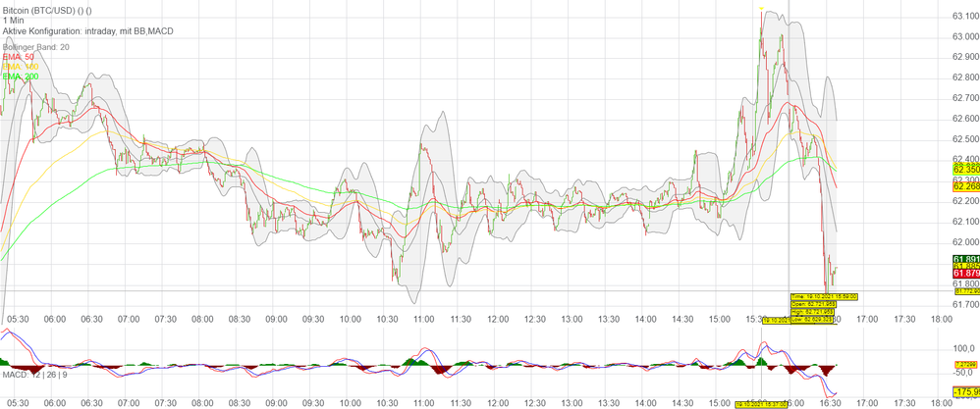
Task: Select the red EMA: 50 legend entry
Action: click(x=19, y=57)
